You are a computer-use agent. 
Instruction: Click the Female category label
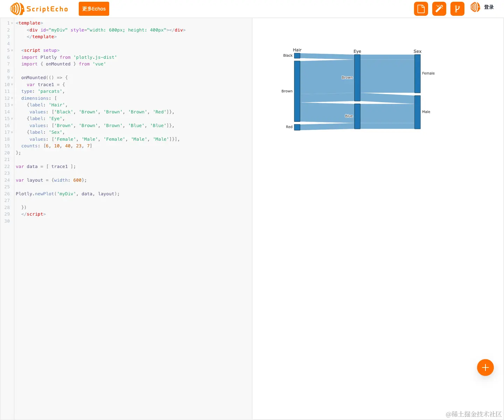pyautogui.click(x=428, y=73)
